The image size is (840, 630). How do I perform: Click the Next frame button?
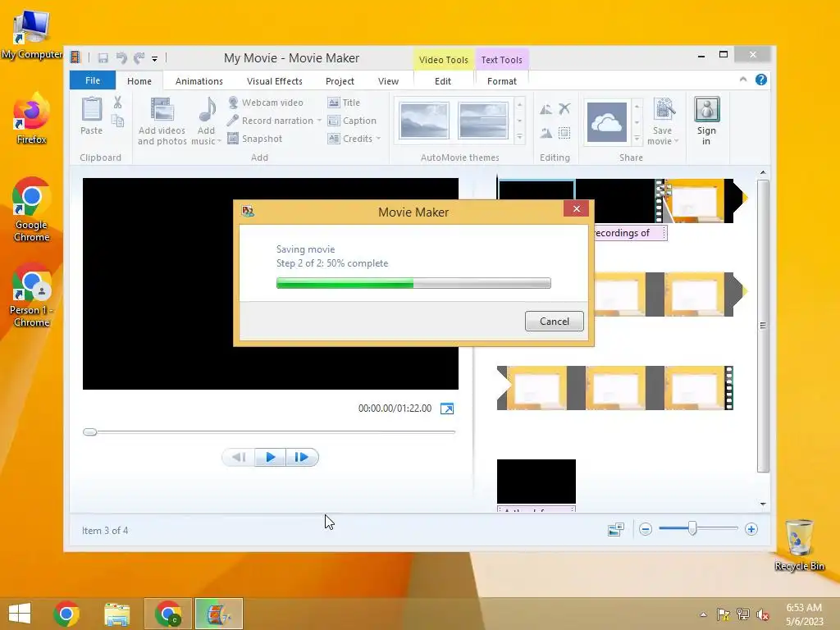pos(302,457)
